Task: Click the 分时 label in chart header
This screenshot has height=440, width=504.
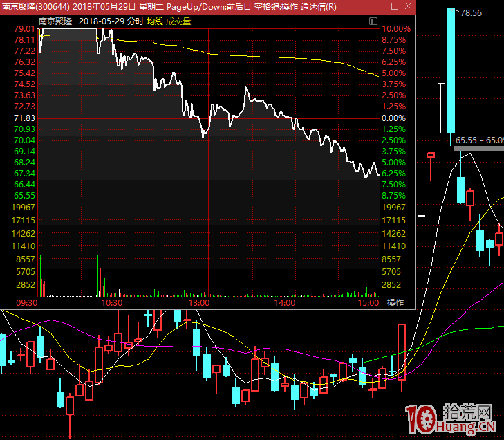Action: [136, 21]
